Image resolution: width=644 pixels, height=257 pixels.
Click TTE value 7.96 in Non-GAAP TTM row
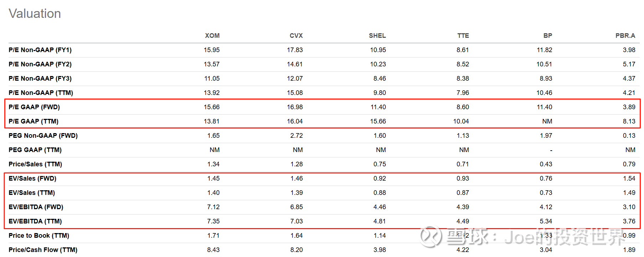pos(463,93)
